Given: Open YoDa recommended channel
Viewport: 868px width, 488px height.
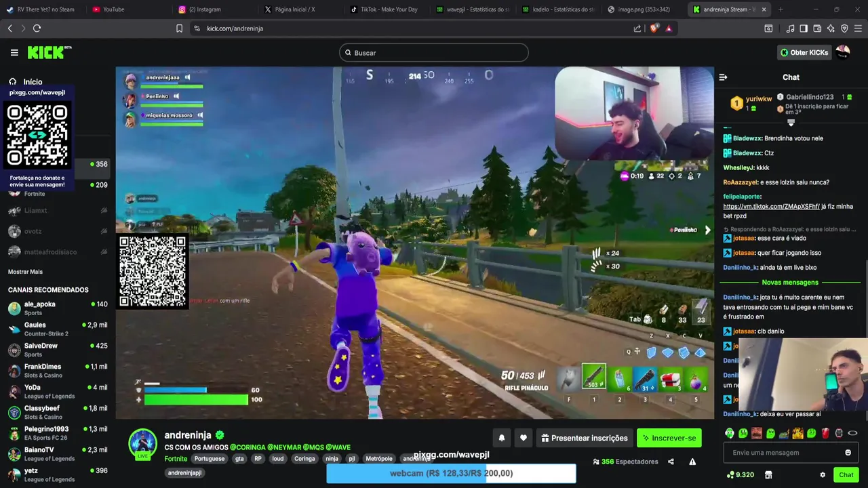Looking at the screenshot, I should coord(57,392).
